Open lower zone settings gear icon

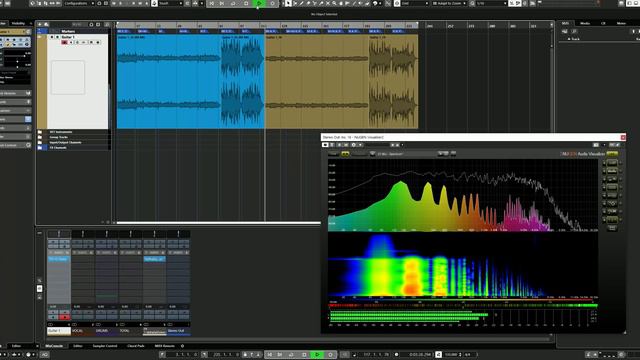click(x=182, y=346)
